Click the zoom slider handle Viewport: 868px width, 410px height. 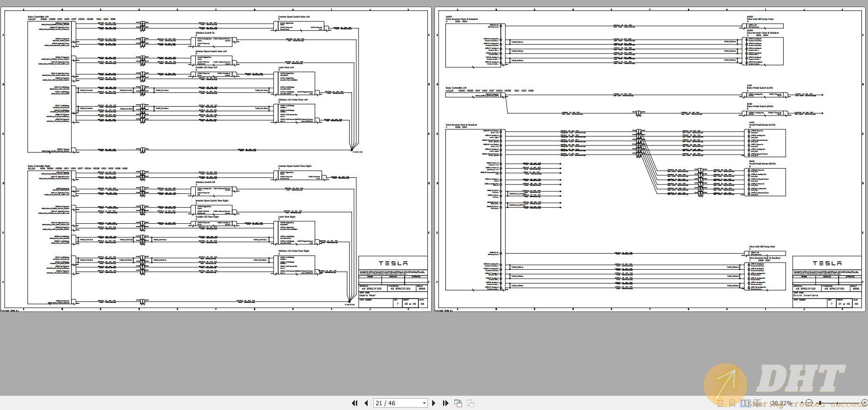click(820, 403)
